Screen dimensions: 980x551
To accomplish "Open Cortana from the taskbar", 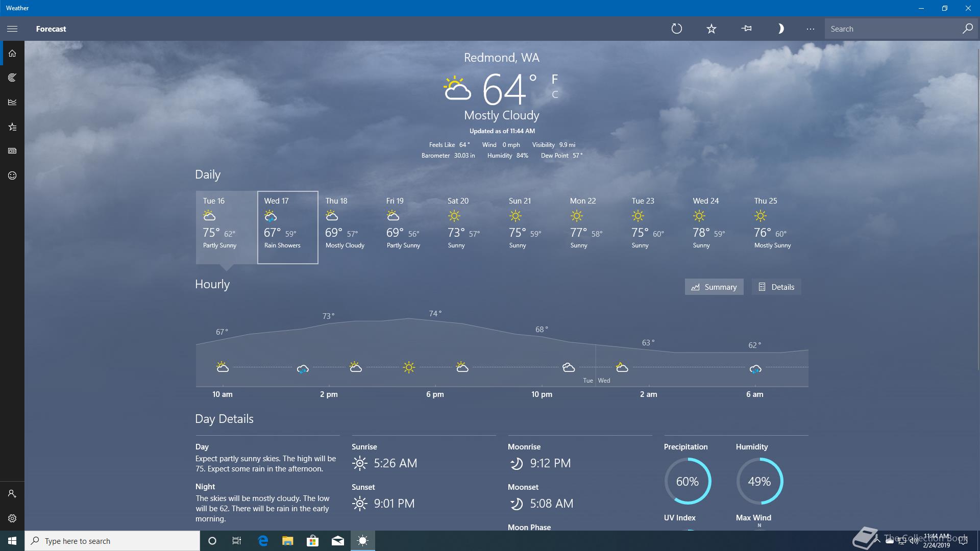I will [212, 541].
